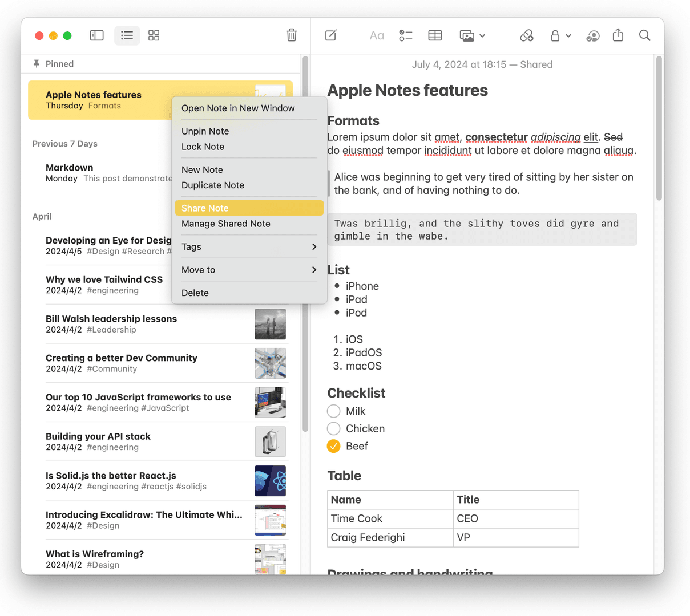
Task: Open the search magnifier
Action: pos(644,35)
